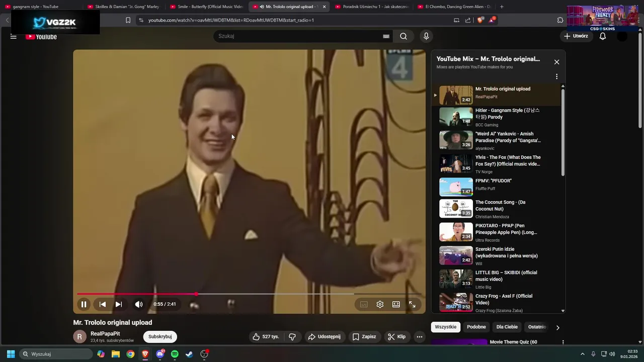This screenshot has height=362, width=644.
Task: Show more filter chips with right arrow
Action: pyautogui.click(x=557, y=327)
